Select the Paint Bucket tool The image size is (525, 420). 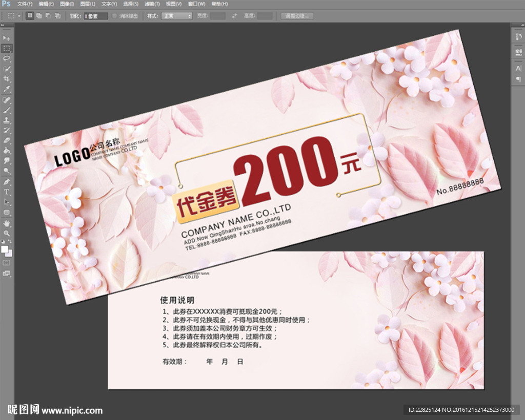tap(6, 150)
